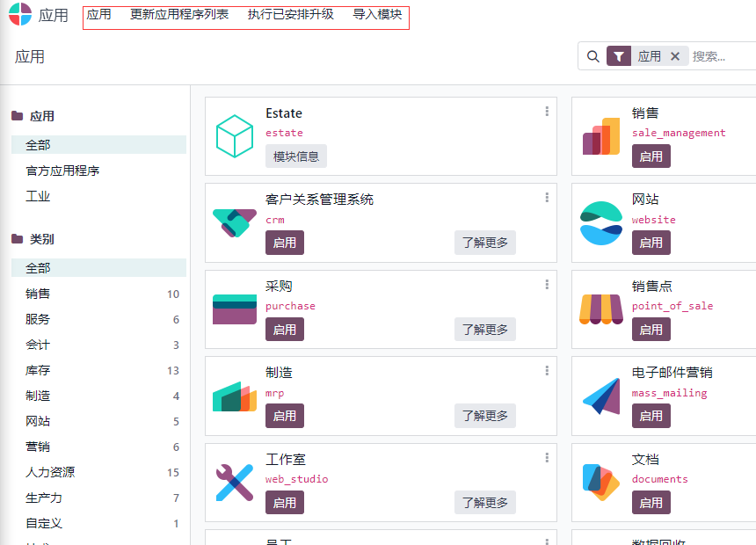Click the point_of_sale shop awning icon

(x=601, y=309)
